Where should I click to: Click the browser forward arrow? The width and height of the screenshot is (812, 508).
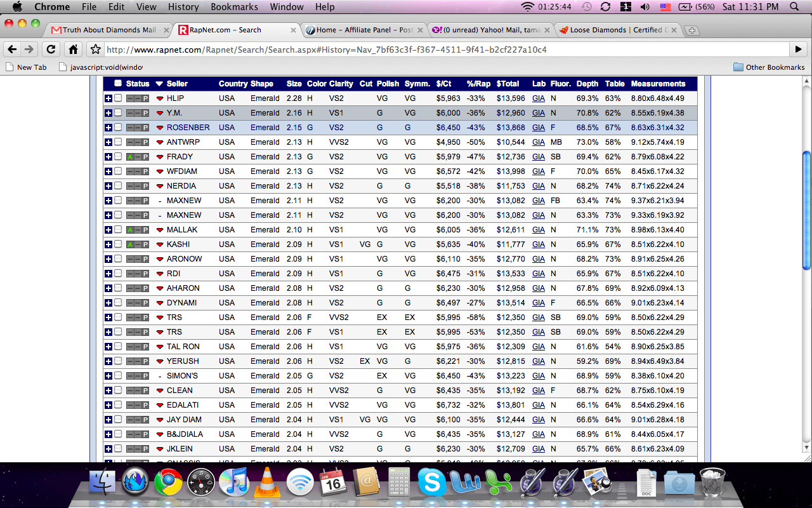[29, 49]
